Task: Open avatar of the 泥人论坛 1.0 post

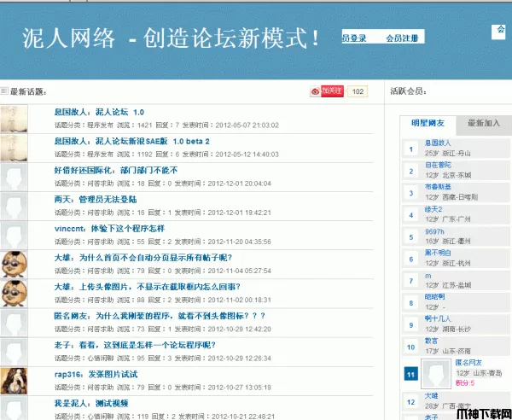Action: pyautogui.click(x=14, y=118)
